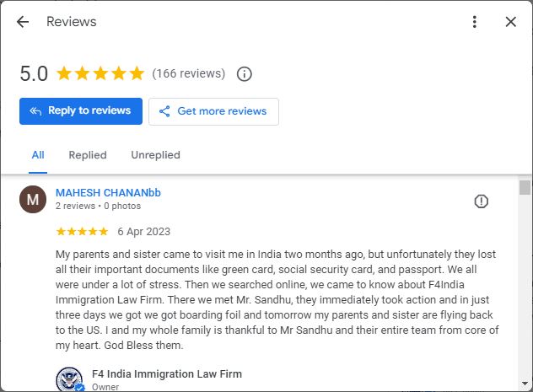Viewport: 533px width, 392px height.
Task: Go back using the left arrow
Action: 23,22
